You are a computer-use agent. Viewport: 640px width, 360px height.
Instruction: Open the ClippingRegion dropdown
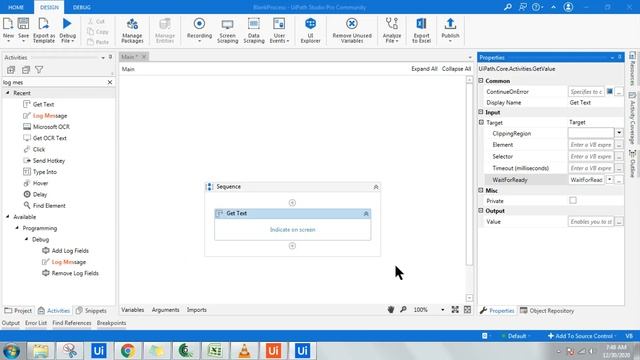(x=619, y=133)
